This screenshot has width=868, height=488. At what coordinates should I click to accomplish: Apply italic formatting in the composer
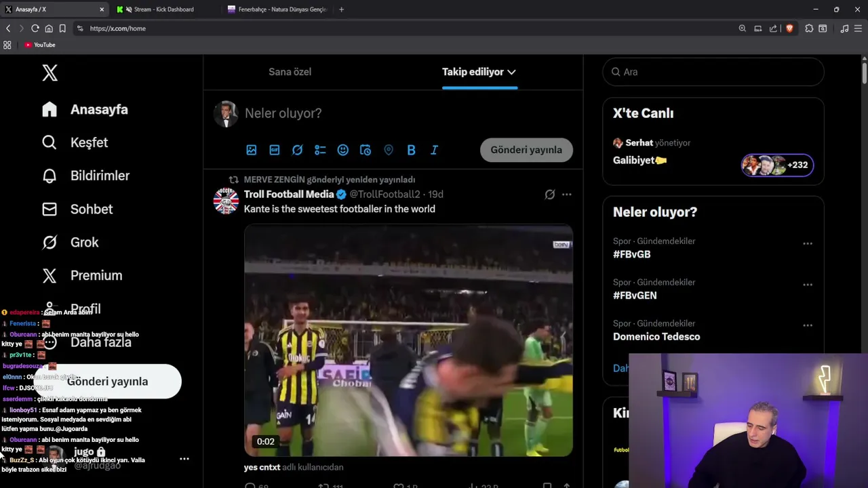[x=434, y=150]
